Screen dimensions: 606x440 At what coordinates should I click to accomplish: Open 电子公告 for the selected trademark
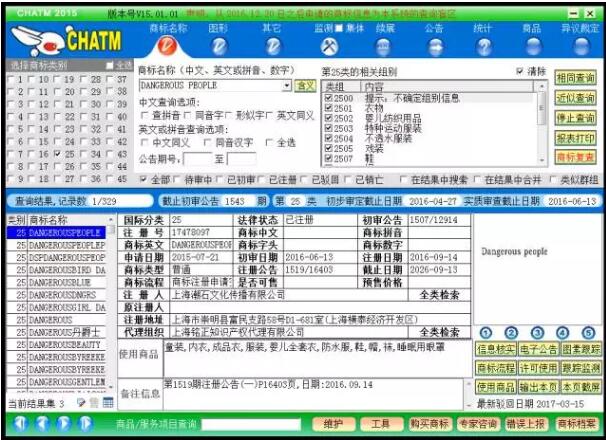[x=537, y=349]
